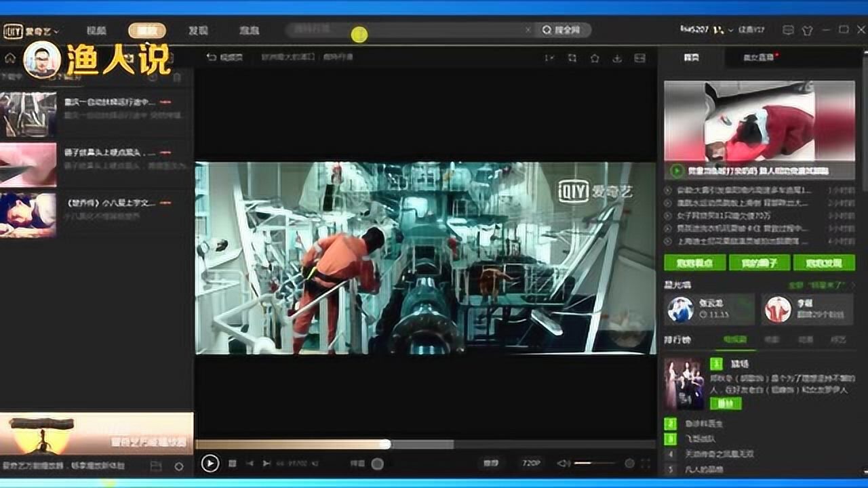Open rank 3 item in ranking list

(700, 439)
